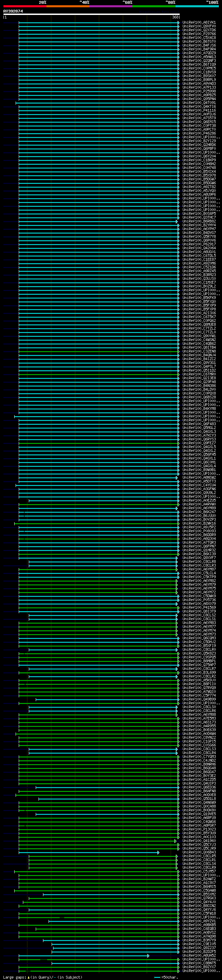Select hit UniRef100_C1BVS9
This screenshot has height=980, width=222.
199,72
